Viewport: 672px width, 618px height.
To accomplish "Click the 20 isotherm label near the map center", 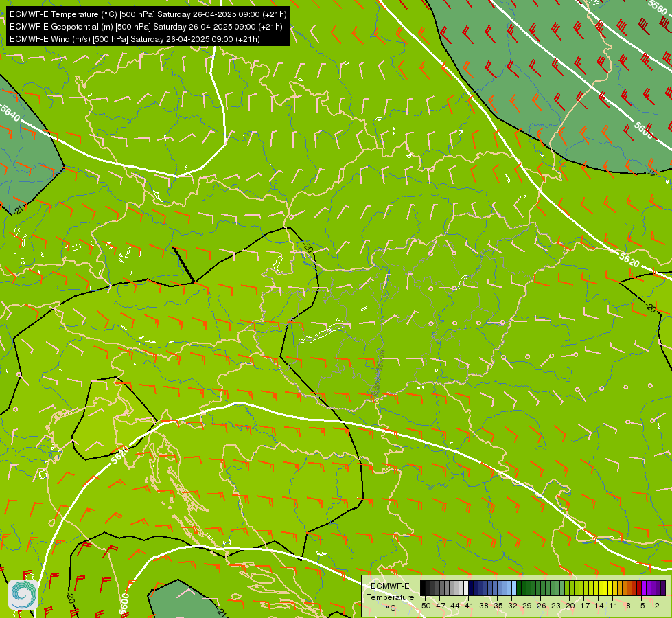I will [x=308, y=247].
